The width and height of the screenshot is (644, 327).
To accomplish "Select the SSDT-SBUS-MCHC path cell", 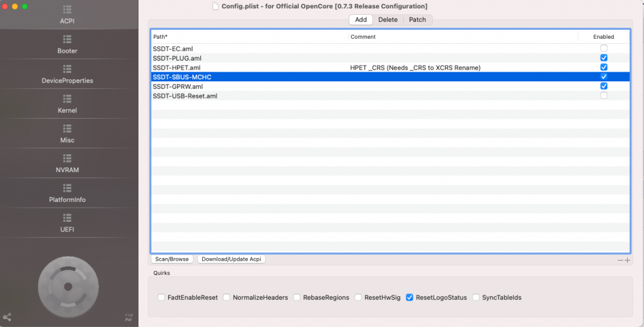I will point(250,77).
